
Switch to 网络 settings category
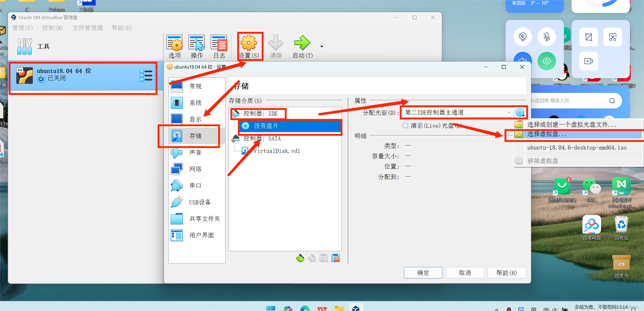click(197, 169)
